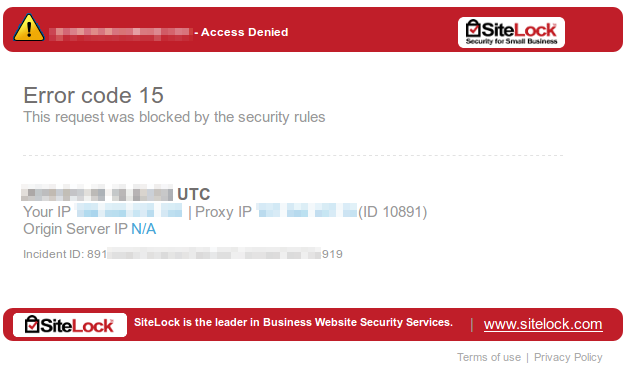The image size is (626, 368).
Task: Click the blocked by security rules message
Action: coord(174,117)
